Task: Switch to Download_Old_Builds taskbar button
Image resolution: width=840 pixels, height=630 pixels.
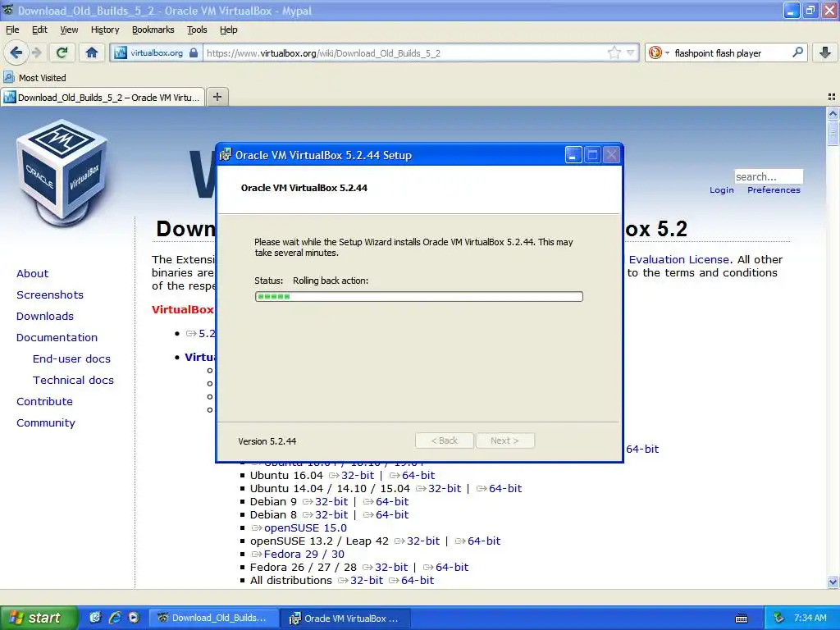Action: click(213, 618)
